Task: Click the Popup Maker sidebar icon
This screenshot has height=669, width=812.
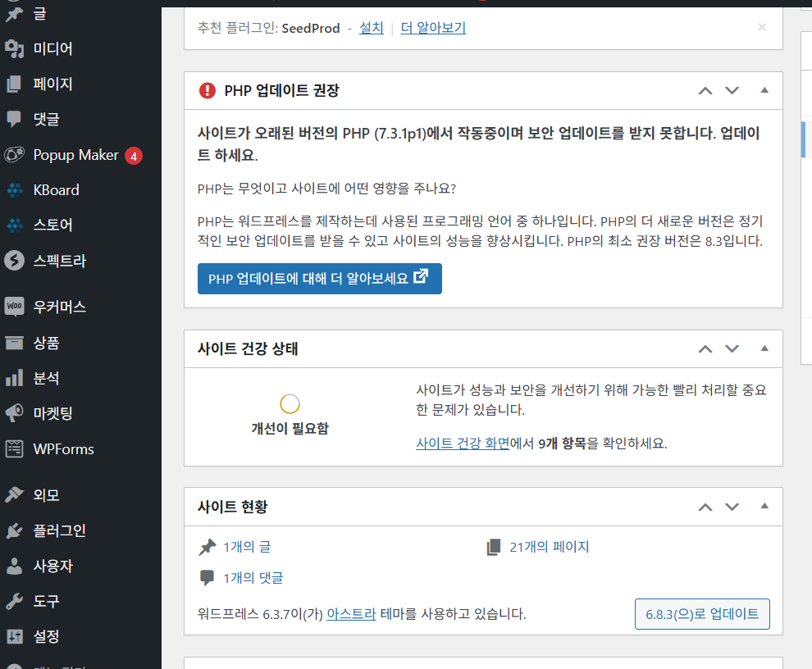Action: click(x=15, y=154)
